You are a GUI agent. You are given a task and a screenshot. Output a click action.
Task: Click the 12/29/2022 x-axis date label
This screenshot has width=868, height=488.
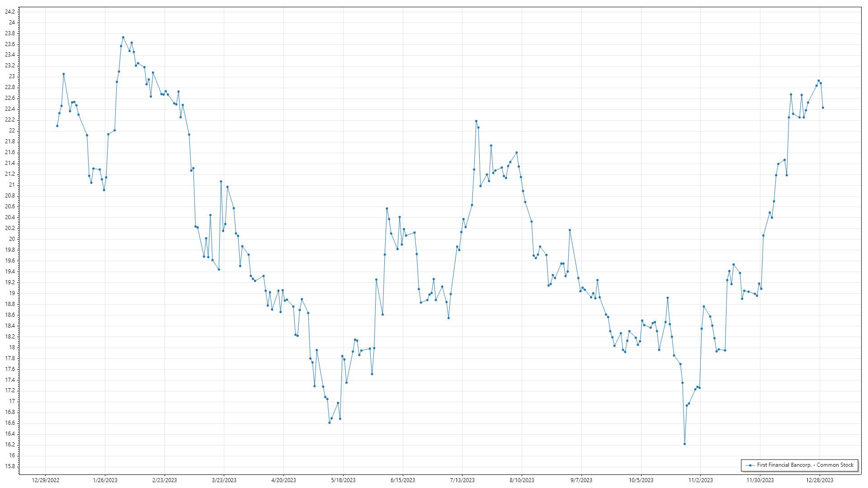[x=46, y=480]
